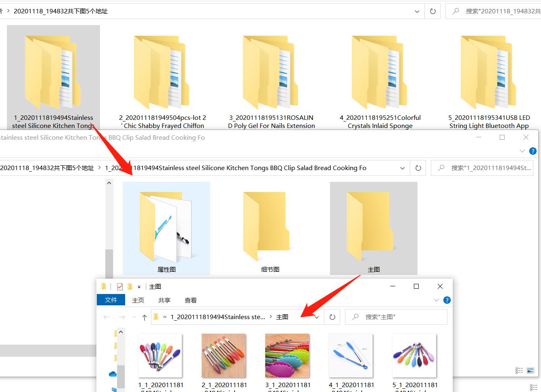The image size is (541, 392).
Task: Switch to details view in middle window
Action: [519, 370]
